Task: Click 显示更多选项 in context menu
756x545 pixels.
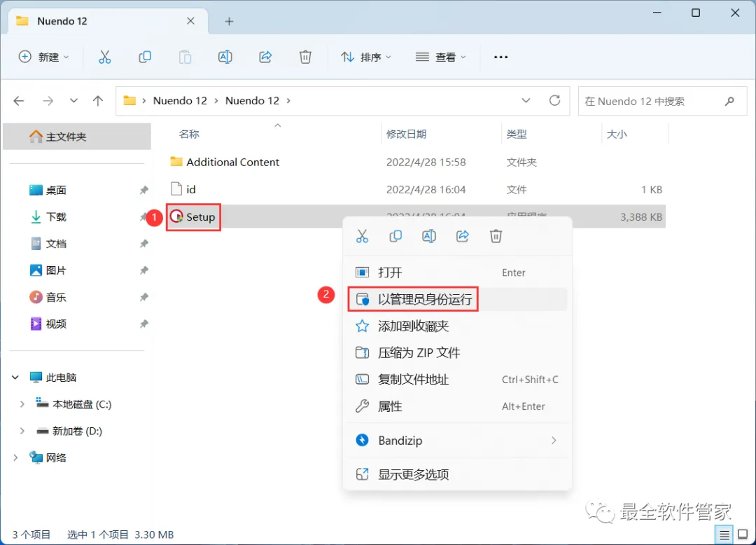Action: 457,474
